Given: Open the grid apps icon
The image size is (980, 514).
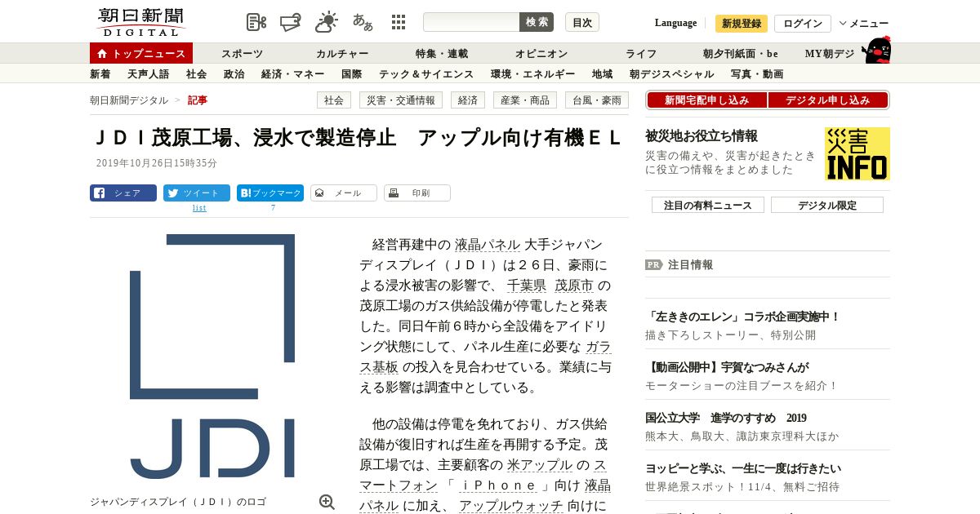Looking at the screenshot, I should point(399,22).
